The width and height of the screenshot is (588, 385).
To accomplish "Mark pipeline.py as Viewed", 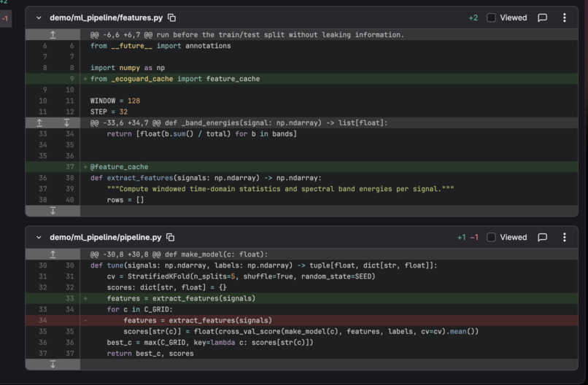I will click(x=491, y=237).
